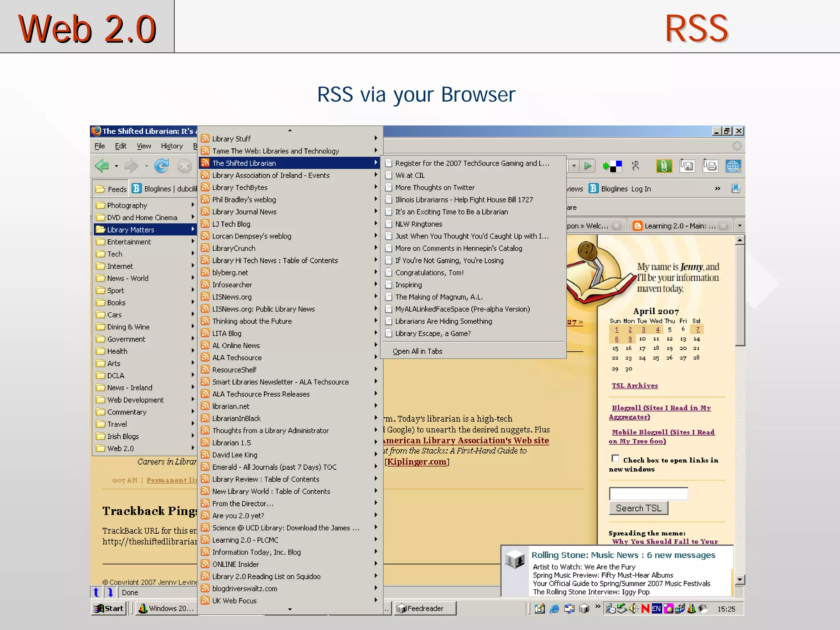Click the green Back arrow button
The height and width of the screenshot is (630, 840).
102,166
